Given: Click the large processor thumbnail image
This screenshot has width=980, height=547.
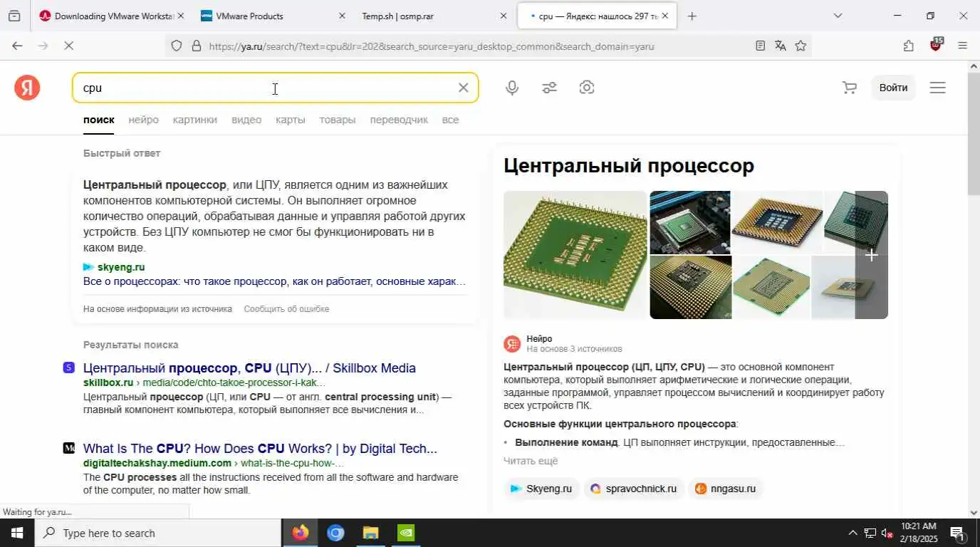Looking at the screenshot, I should 575,255.
